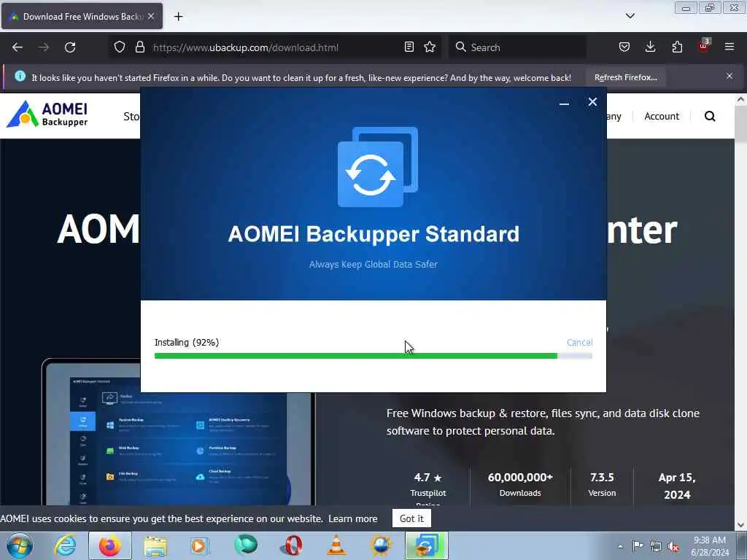The image size is (747, 560).
Task: Reload the current page
Action: tap(70, 47)
